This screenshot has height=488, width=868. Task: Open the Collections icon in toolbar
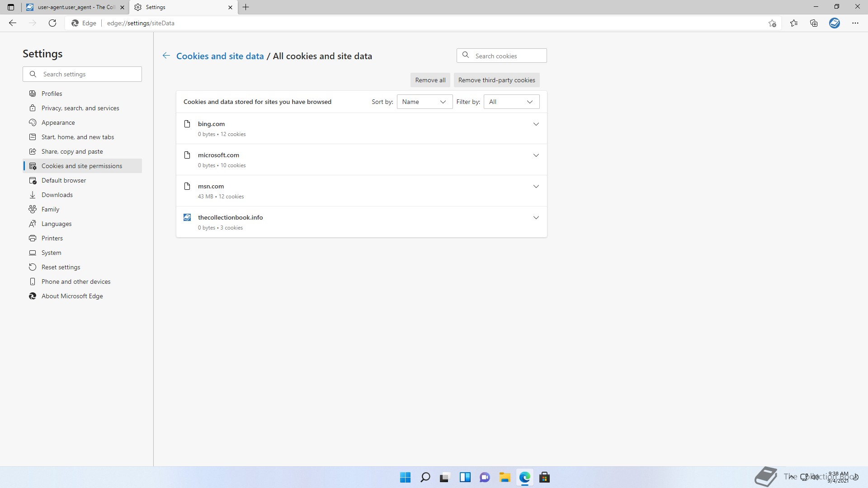click(814, 23)
